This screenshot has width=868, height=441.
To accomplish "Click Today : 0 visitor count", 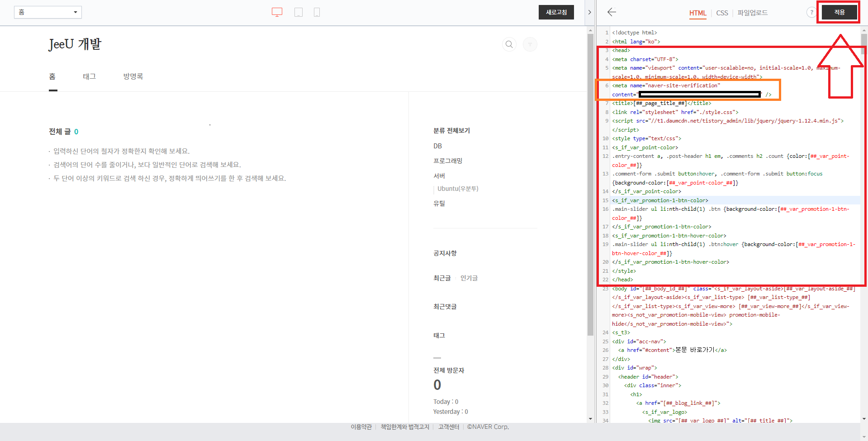I will click(x=446, y=402).
